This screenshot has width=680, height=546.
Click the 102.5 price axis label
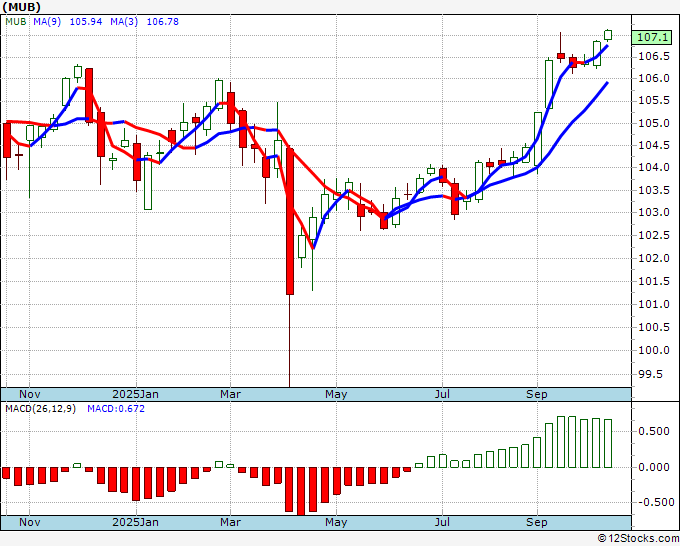[654, 235]
